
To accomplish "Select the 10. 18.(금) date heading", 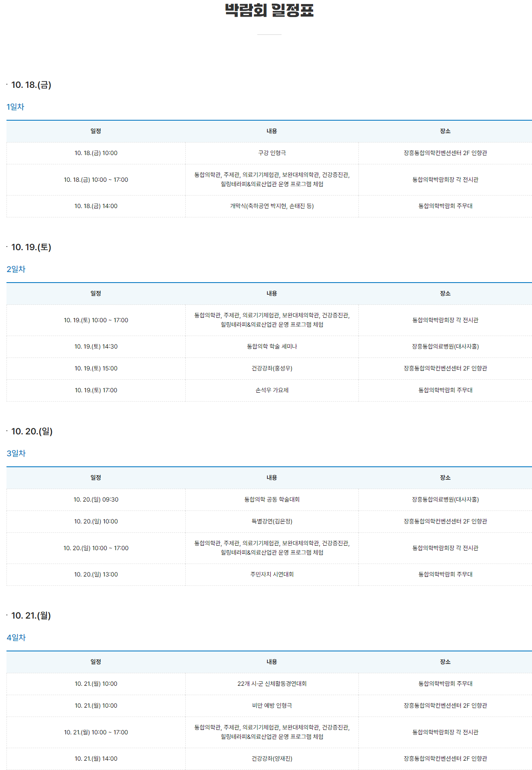I will click(31, 85).
